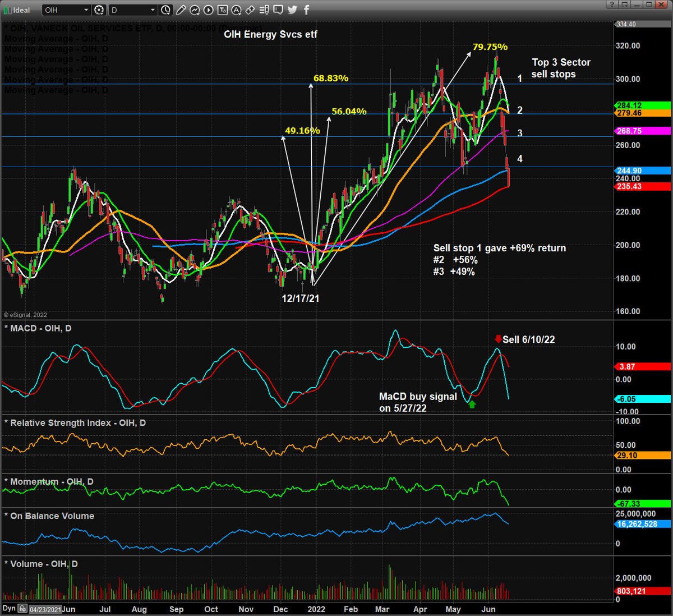
Task: Click the eSignal, 2022 copyright text
Action: (x=26, y=315)
